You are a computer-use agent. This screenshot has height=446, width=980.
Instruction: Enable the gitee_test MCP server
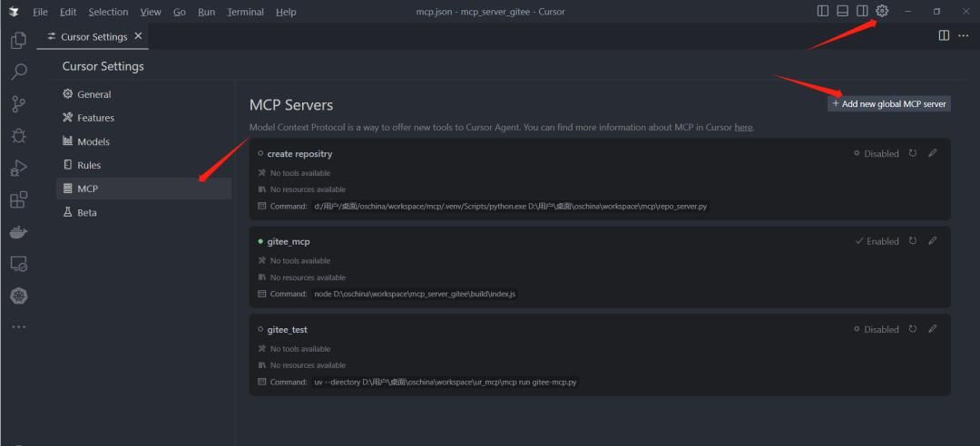click(x=876, y=330)
